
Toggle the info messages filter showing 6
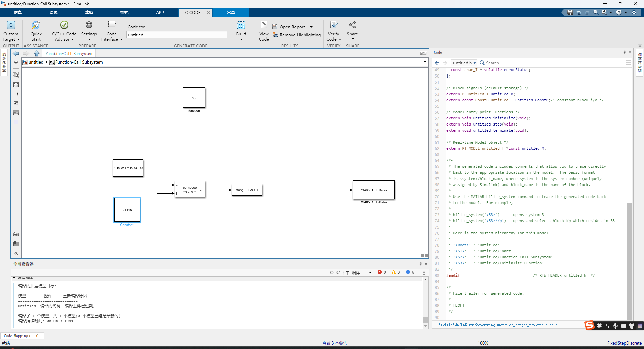(x=410, y=272)
